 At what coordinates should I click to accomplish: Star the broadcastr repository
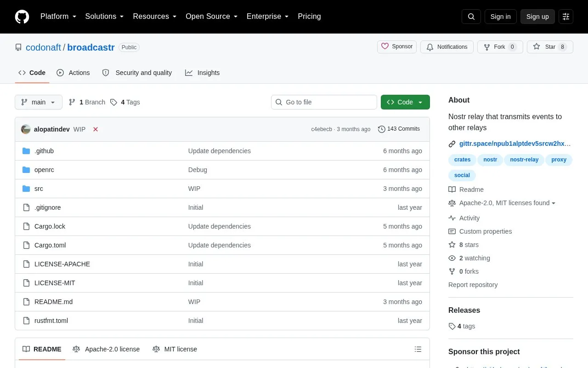(550, 47)
